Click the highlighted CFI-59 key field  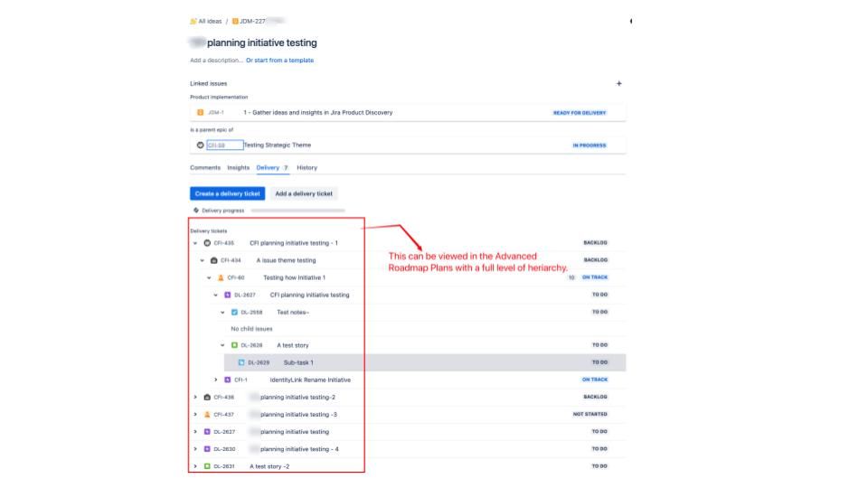click(225, 145)
